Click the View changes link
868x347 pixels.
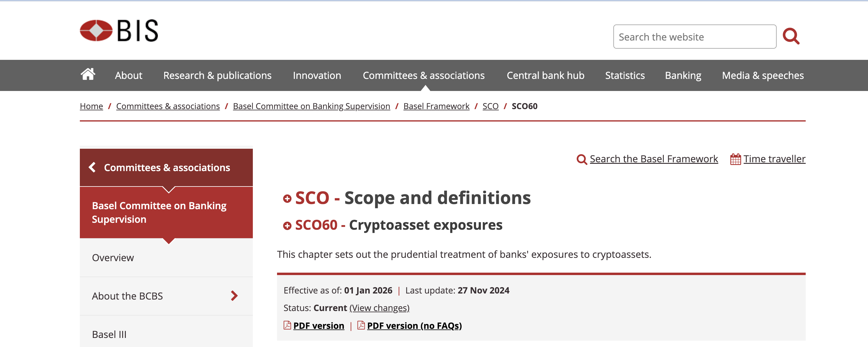380,308
